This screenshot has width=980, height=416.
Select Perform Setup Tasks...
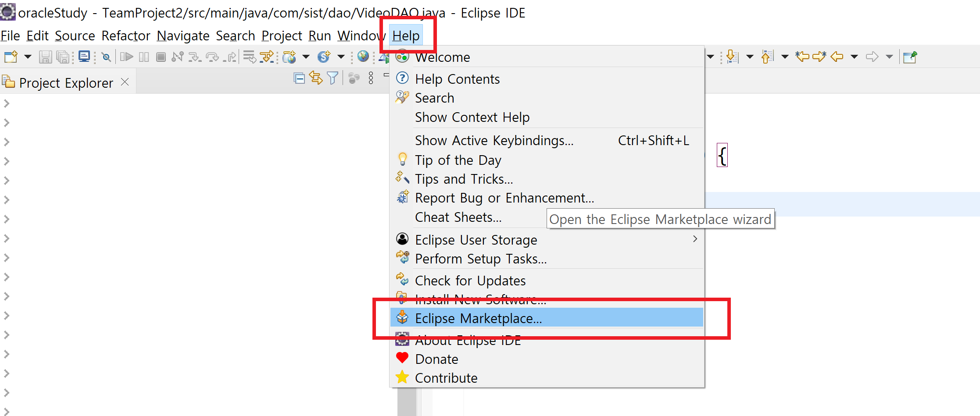547,259
